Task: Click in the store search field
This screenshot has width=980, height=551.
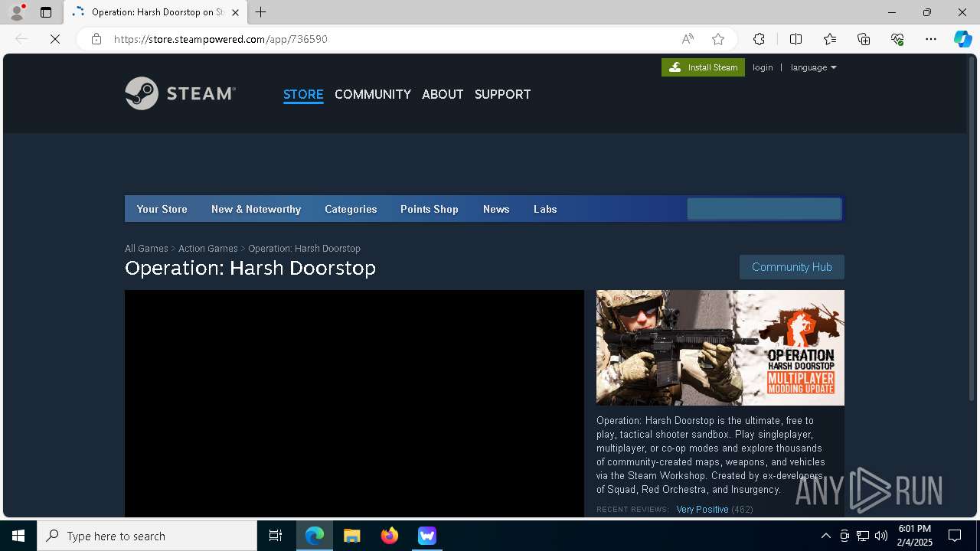Action: coord(763,209)
